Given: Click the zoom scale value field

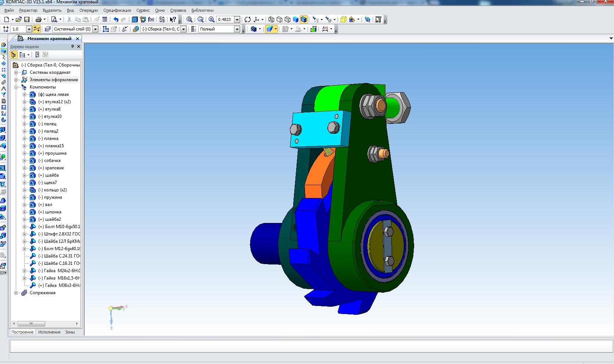Looking at the screenshot, I should pos(225,19).
